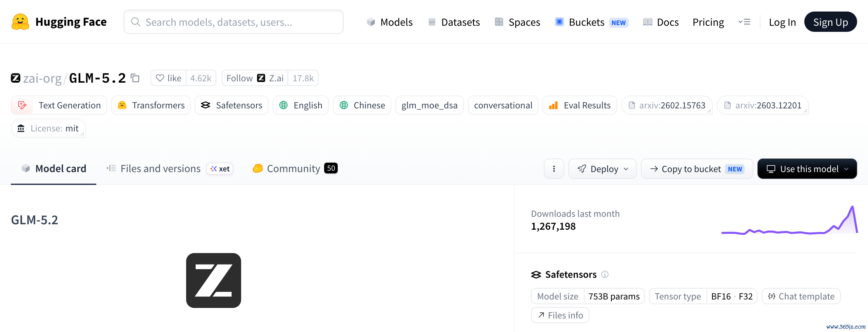868x332 pixels.
Task: Switch to the Model card tab
Action: pyautogui.click(x=54, y=169)
